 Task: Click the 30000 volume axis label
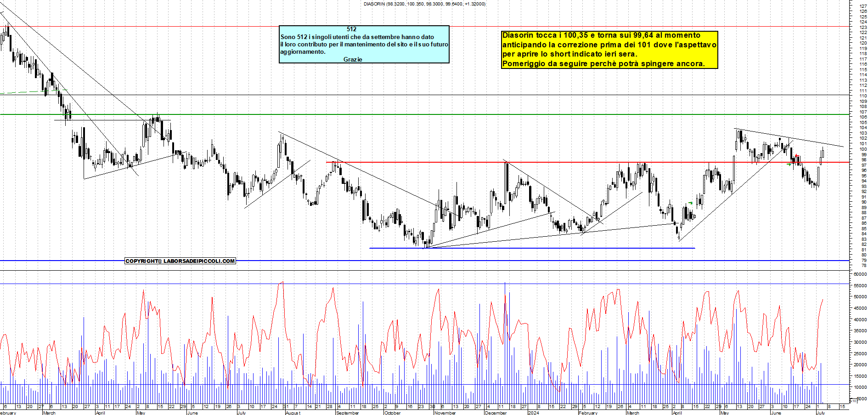click(x=860, y=342)
